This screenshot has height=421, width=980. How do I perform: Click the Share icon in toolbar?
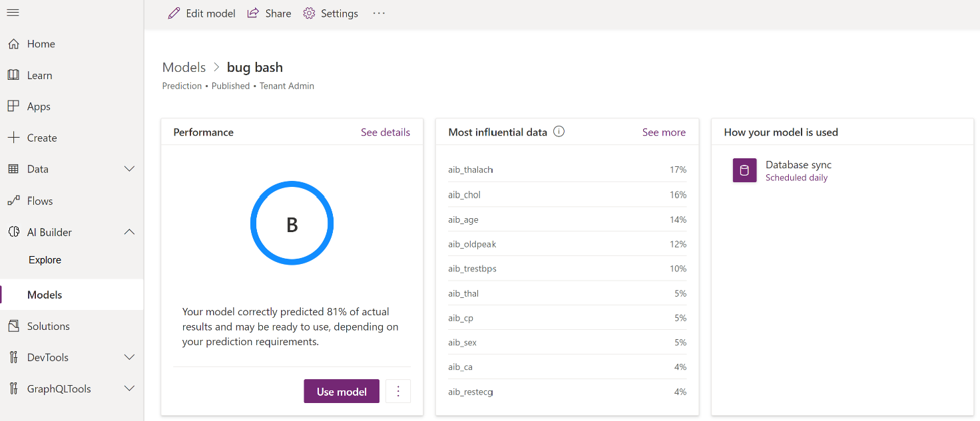pyautogui.click(x=253, y=13)
